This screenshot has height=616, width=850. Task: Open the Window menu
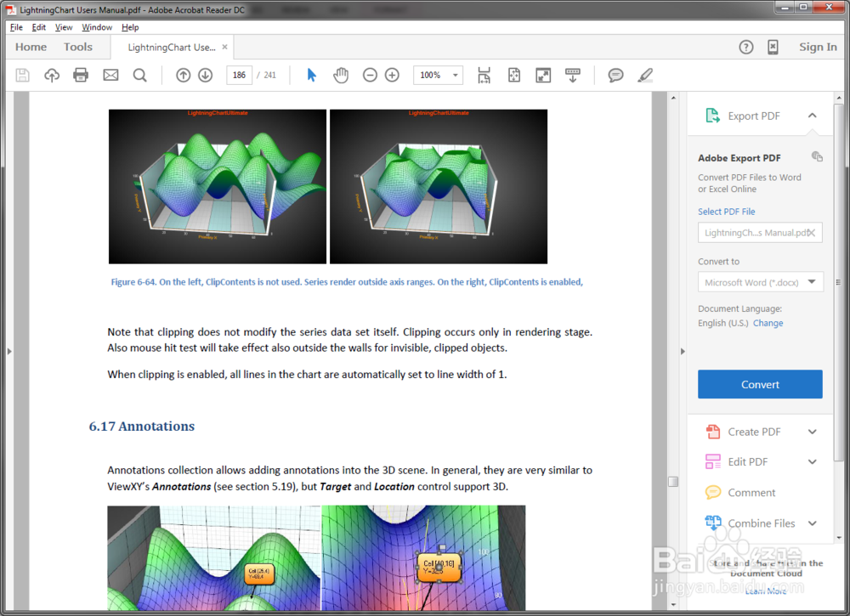coord(97,27)
